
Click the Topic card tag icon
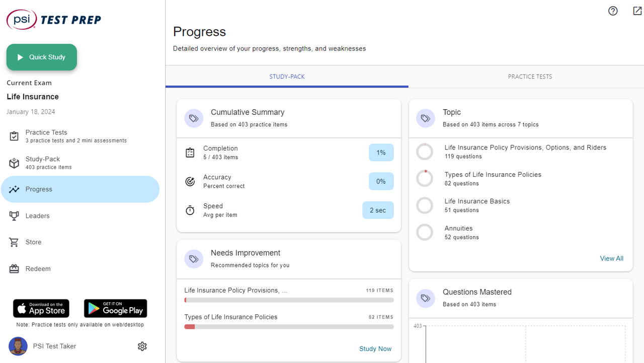426,118
